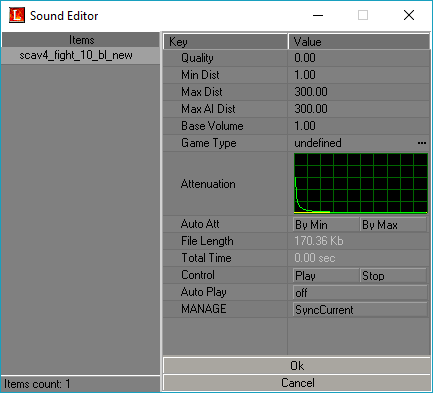
Task: Click the Attenuation curve graph
Action: pos(361,183)
